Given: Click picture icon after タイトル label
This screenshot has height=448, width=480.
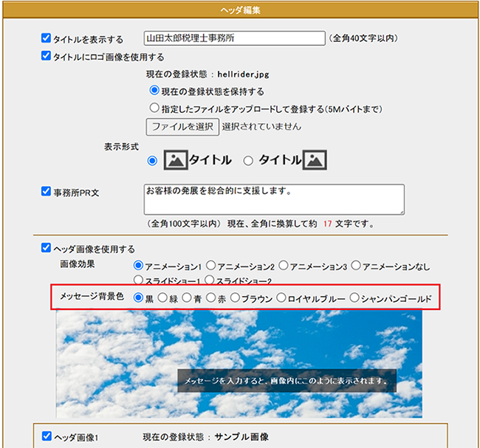Looking at the screenshot, I should point(315,159).
